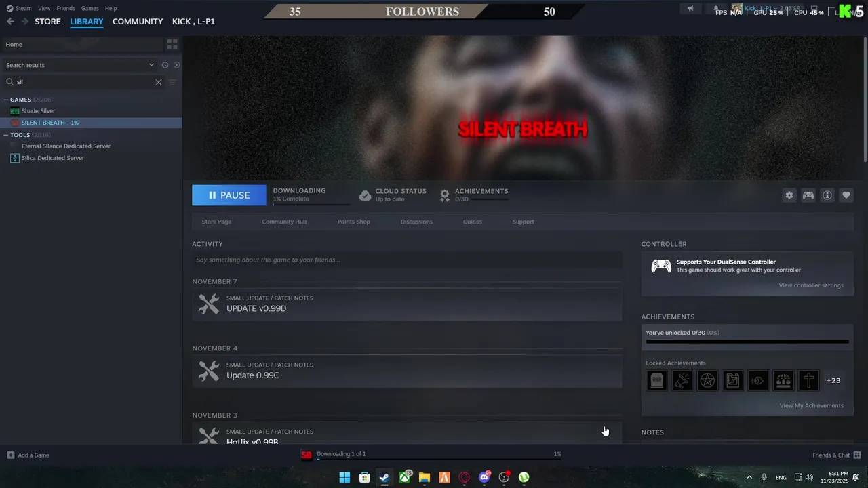
Task: Open the Community Hub link
Action: click(x=284, y=222)
